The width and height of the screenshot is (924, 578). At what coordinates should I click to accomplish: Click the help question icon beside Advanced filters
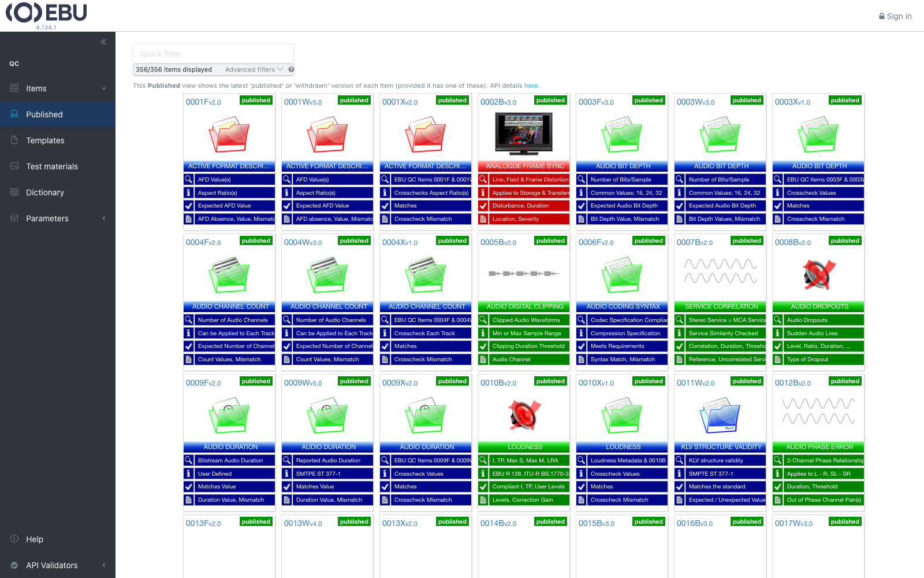[x=291, y=69]
